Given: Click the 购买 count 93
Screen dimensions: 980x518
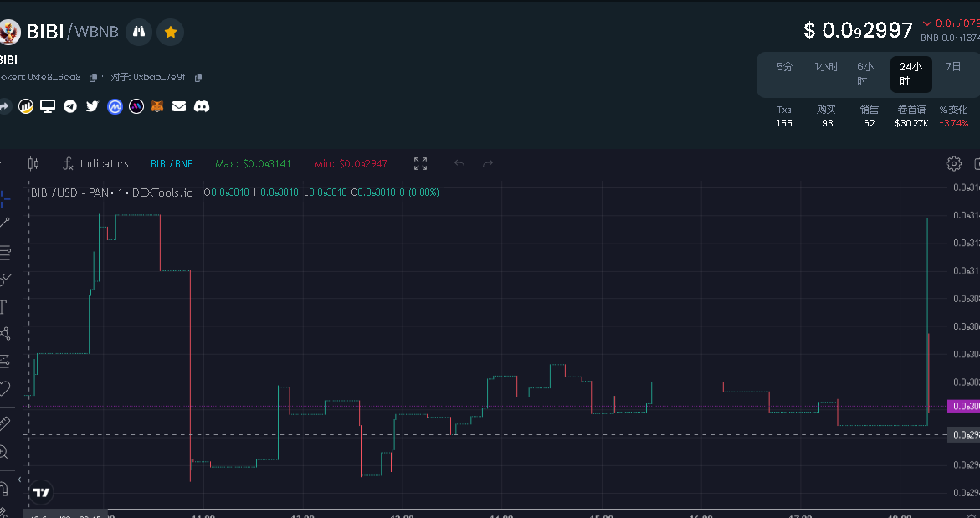Looking at the screenshot, I should (x=828, y=123).
